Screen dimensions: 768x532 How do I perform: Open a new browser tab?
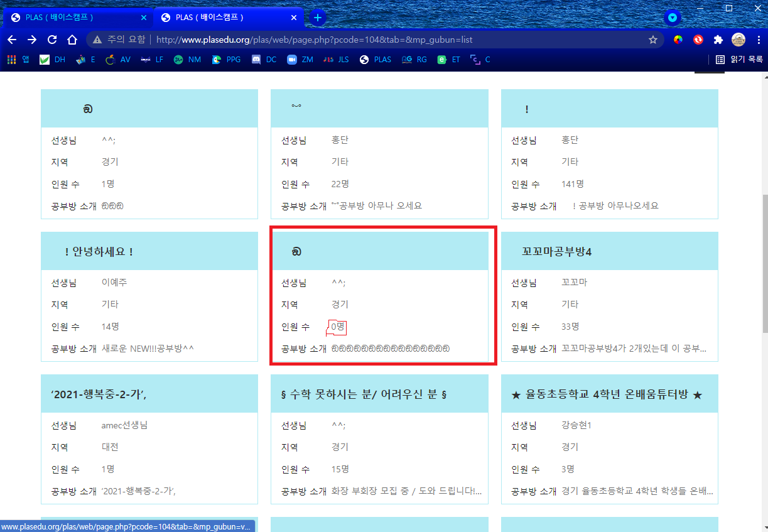(x=318, y=18)
